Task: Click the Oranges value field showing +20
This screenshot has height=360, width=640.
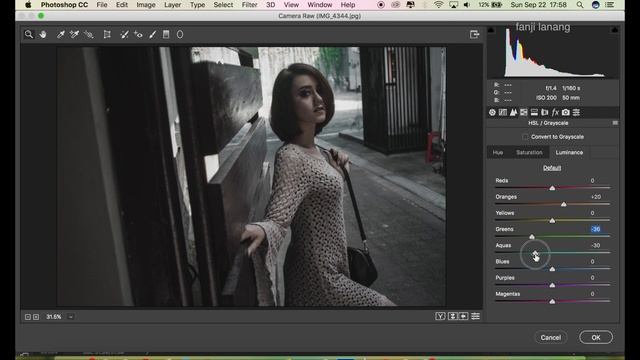Action: point(596,197)
